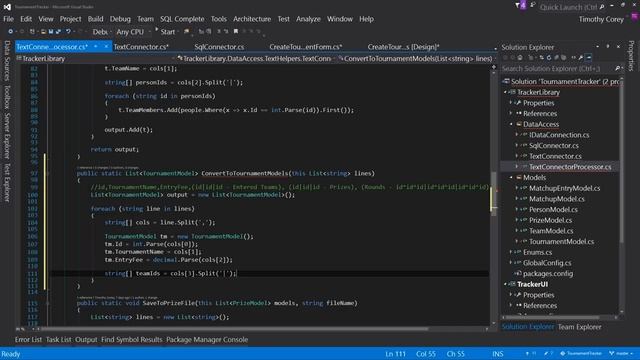Open the Debug configuration dropdown

point(101,32)
